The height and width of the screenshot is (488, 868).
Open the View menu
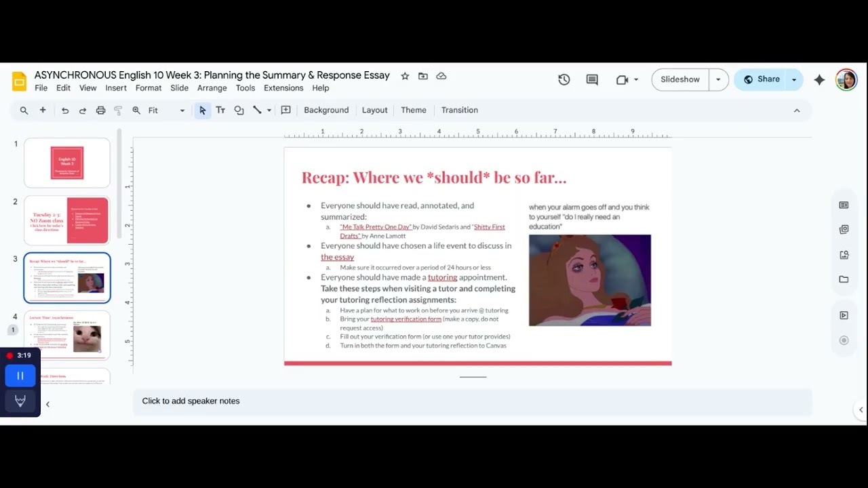(x=88, y=88)
